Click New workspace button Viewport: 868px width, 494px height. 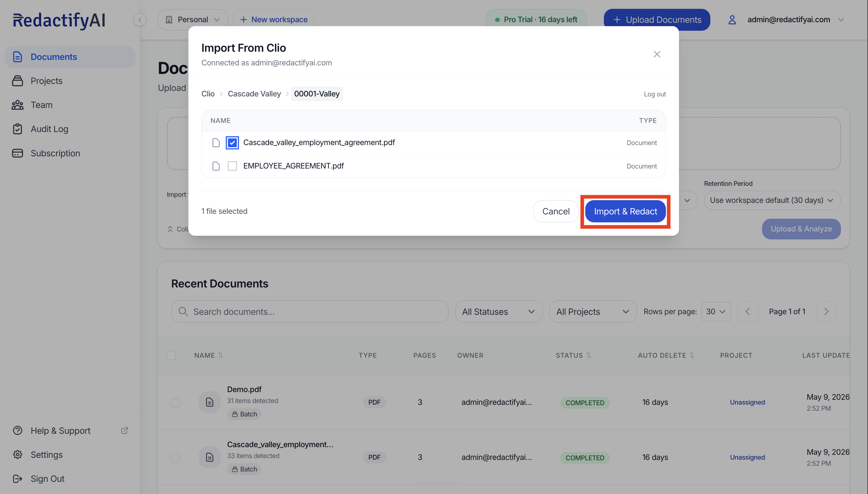(x=273, y=20)
